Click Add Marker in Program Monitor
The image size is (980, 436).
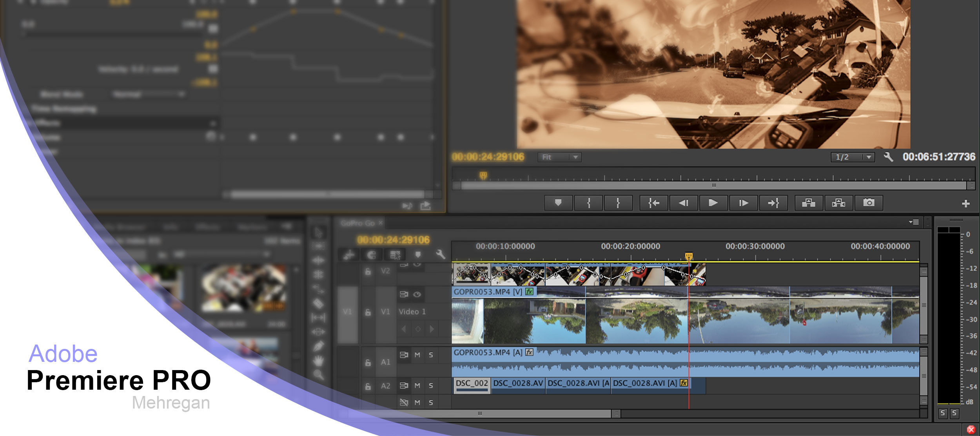coord(558,203)
